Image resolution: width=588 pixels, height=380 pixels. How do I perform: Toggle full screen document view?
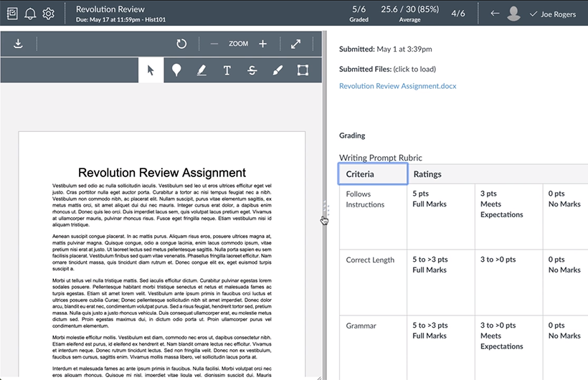296,44
